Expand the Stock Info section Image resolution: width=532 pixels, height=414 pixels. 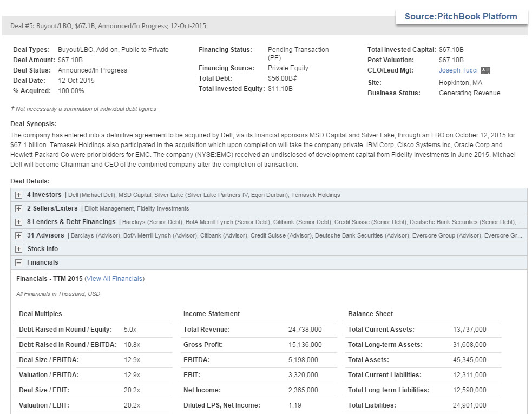click(x=18, y=249)
